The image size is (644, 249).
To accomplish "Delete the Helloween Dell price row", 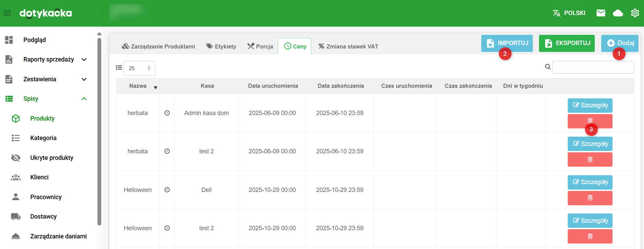I will (590, 198).
